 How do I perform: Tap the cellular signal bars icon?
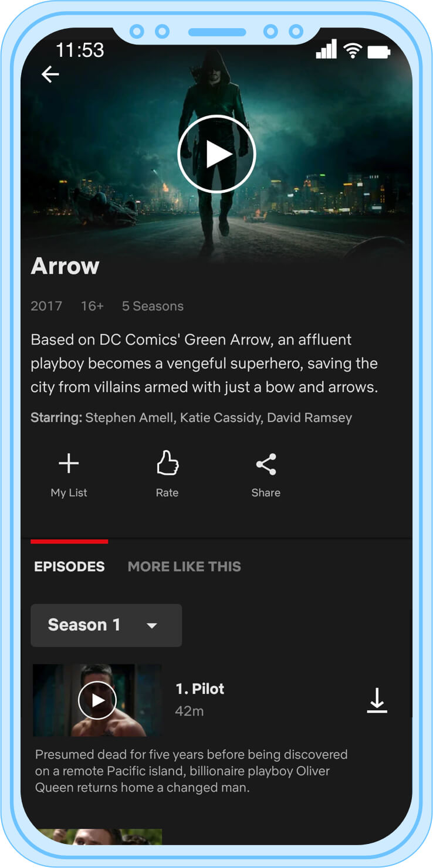pos(327,49)
